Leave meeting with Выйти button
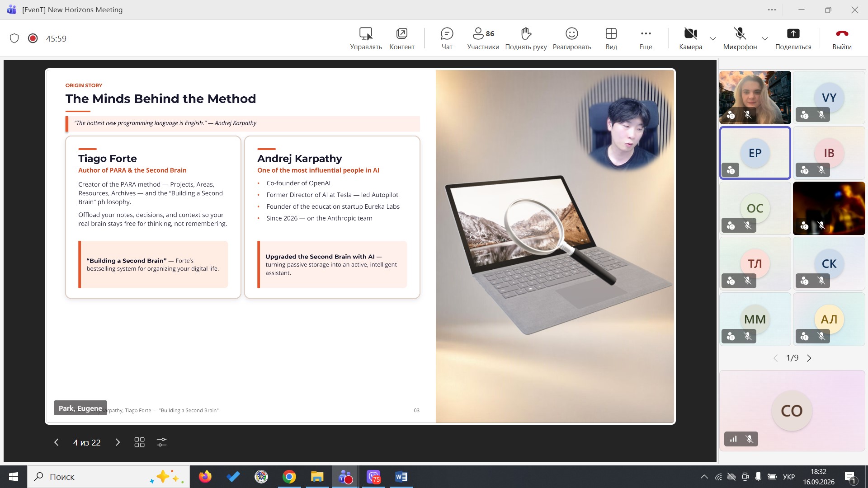The height and width of the screenshot is (488, 868). 842,38
